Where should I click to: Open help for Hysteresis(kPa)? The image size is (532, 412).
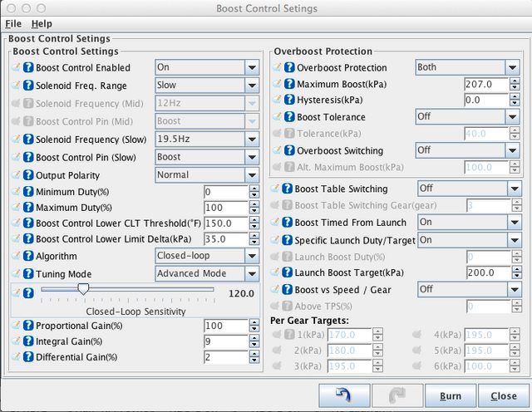point(289,100)
